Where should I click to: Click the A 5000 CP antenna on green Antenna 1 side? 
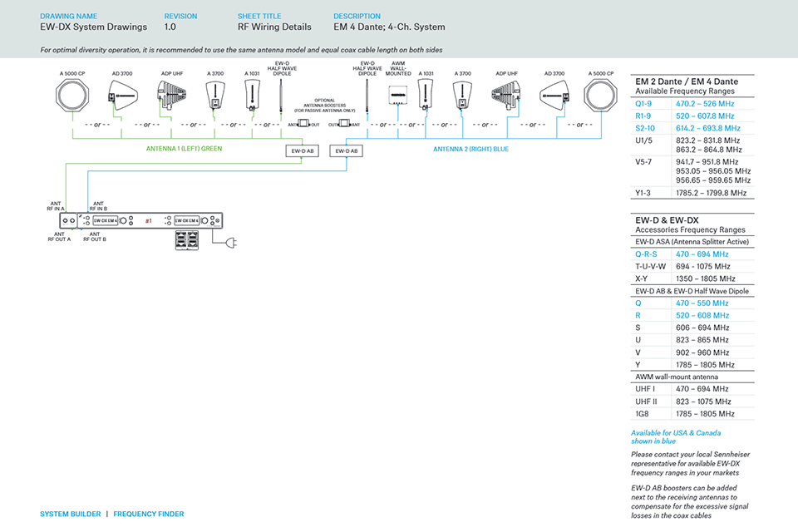72,96
